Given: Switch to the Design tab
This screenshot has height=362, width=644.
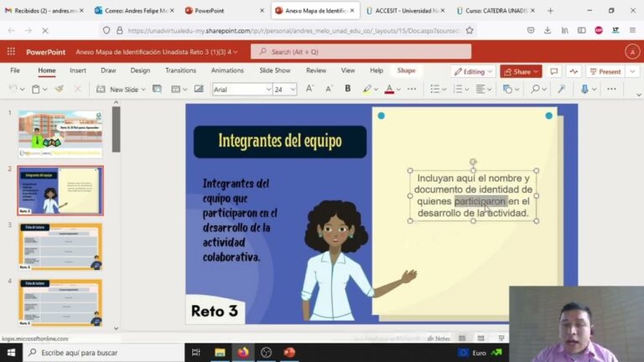Looking at the screenshot, I should (140, 70).
